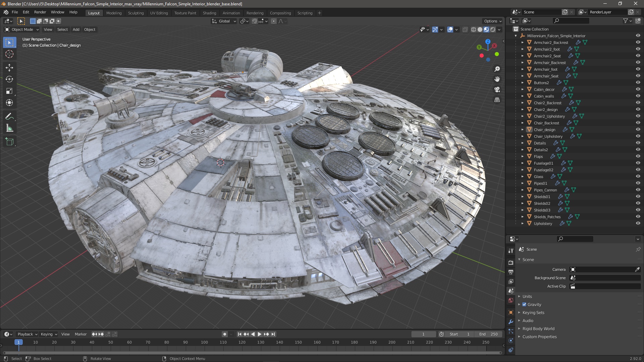Toggle snapping magnet button
Image resolution: width=644 pixels, height=362 pixels.
(x=255, y=21)
